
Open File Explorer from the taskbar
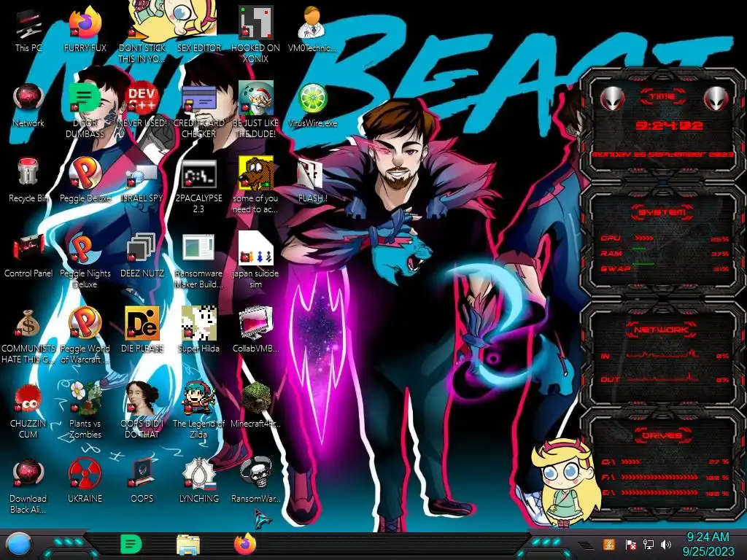click(188, 545)
